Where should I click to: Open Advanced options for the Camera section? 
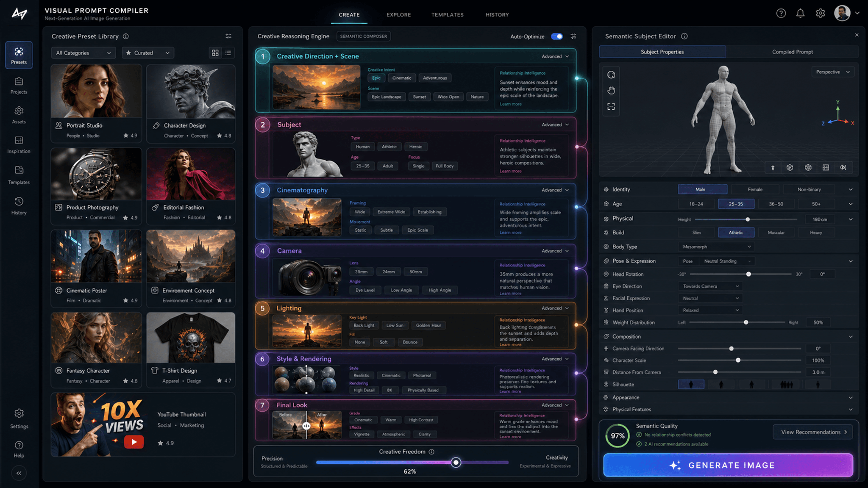[555, 251]
